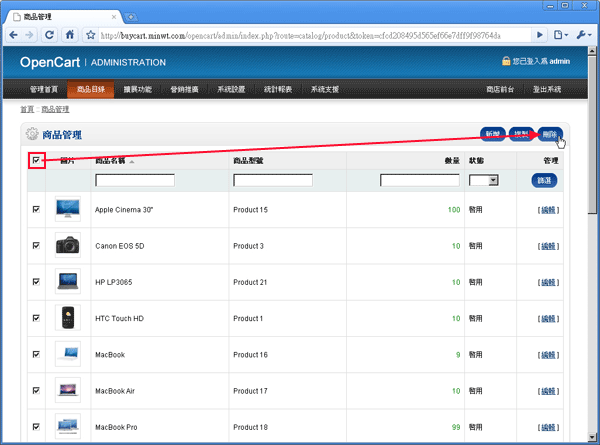Toggle the select-all checkbox in table header
600x445 pixels.
point(36,160)
